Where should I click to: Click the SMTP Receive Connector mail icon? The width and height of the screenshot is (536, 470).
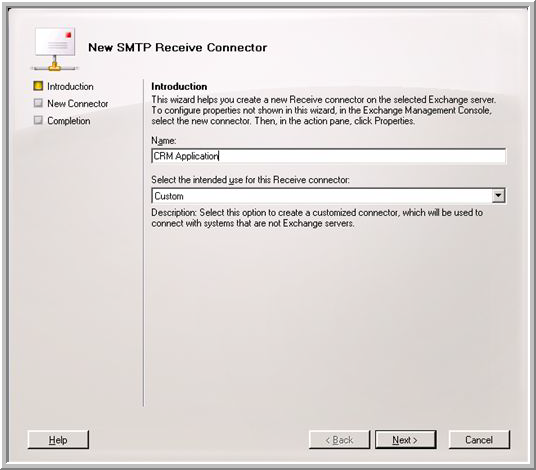click(55, 49)
